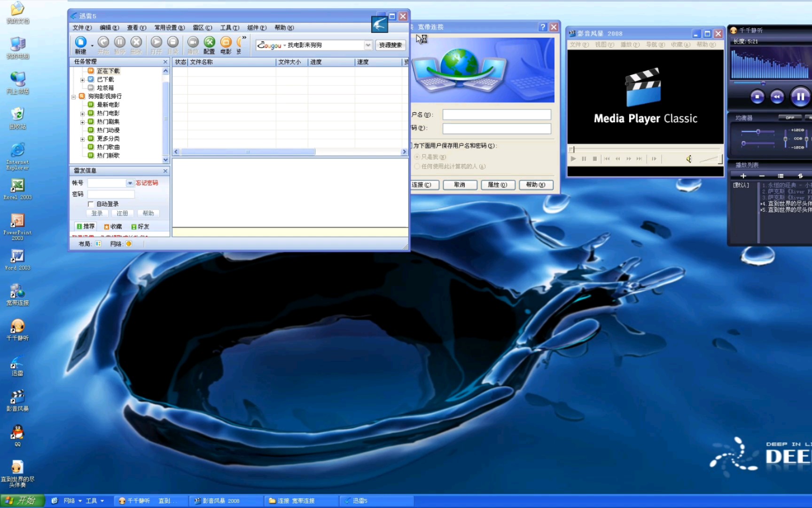Collapse the 狗狗影视排行 tree node
Screen dimensions: 812x508
click(73, 97)
